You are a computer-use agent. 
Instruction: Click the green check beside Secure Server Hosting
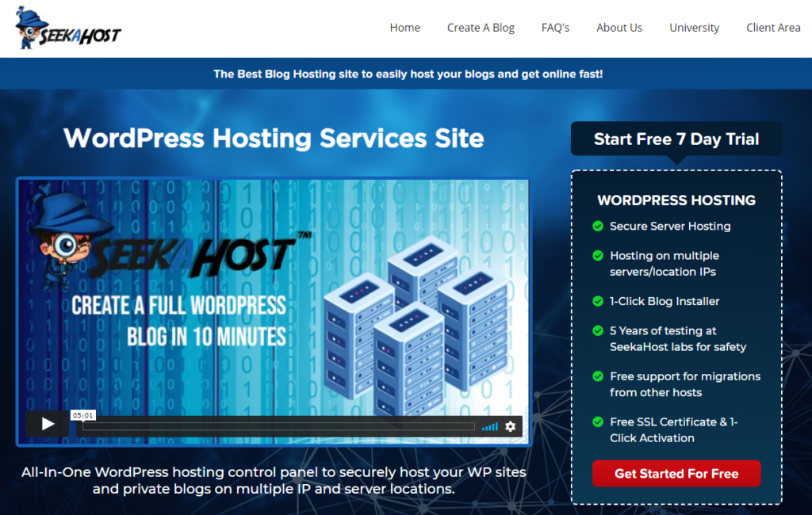pos(598,226)
